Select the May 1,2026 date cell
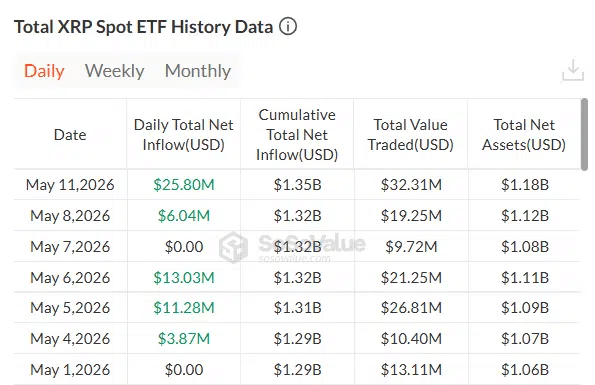 pyautogui.click(x=70, y=369)
